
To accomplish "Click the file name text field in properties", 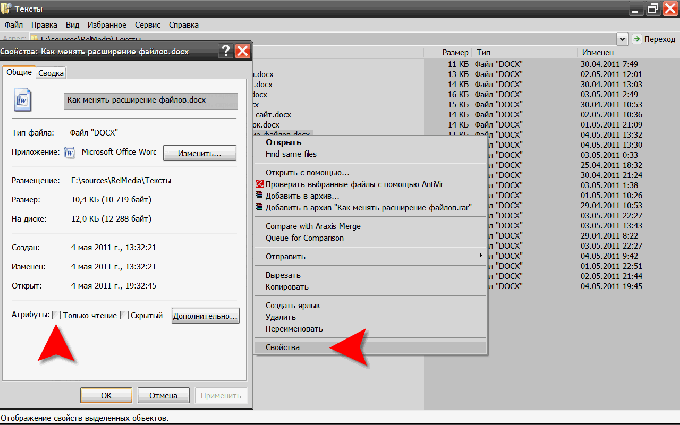I will tap(148, 101).
